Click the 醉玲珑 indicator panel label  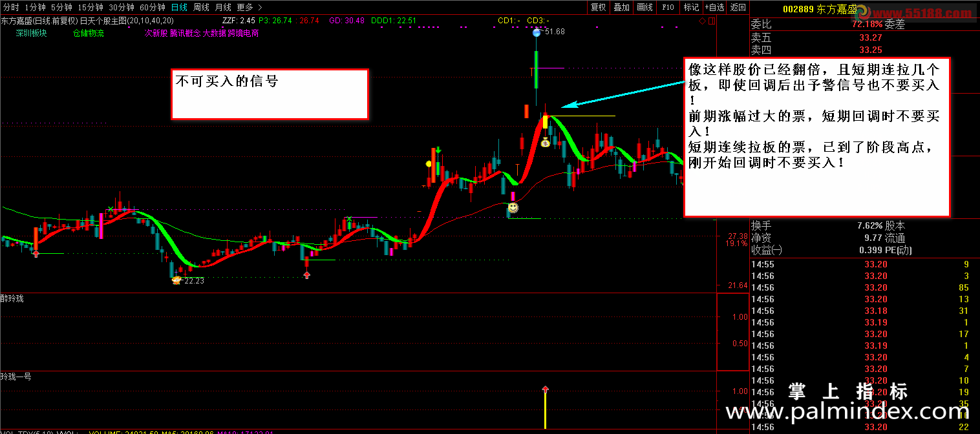pos(12,298)
